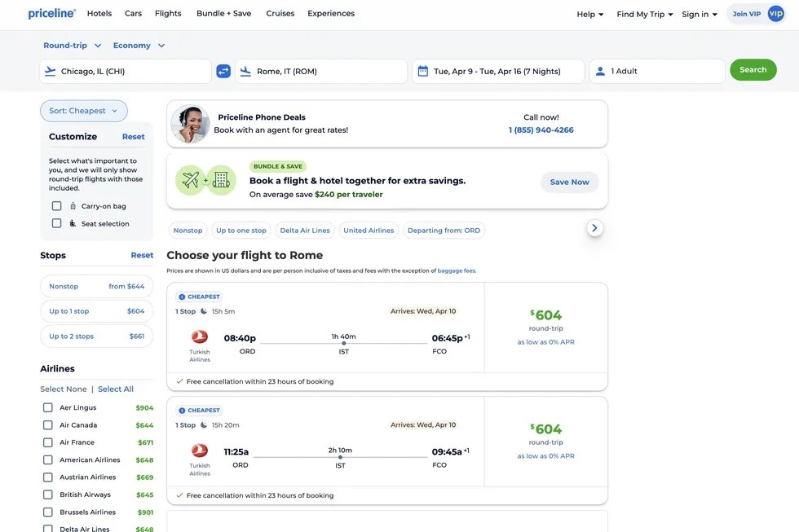The image size is (799, 532).
Task: Click the Chicago, IL (CHI) origin field
Action: 126,71
